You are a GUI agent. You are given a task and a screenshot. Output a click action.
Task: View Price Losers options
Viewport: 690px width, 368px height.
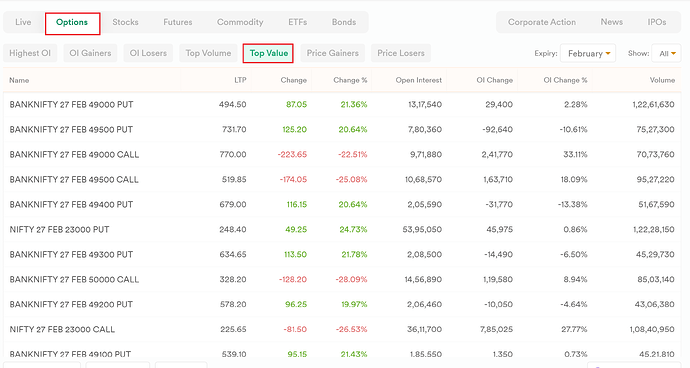pyautogui.click(x=401, y=53)
